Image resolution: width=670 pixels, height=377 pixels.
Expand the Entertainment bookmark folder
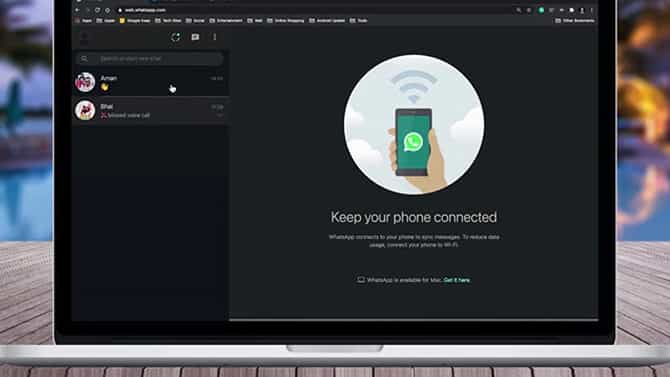pos(226,21)
